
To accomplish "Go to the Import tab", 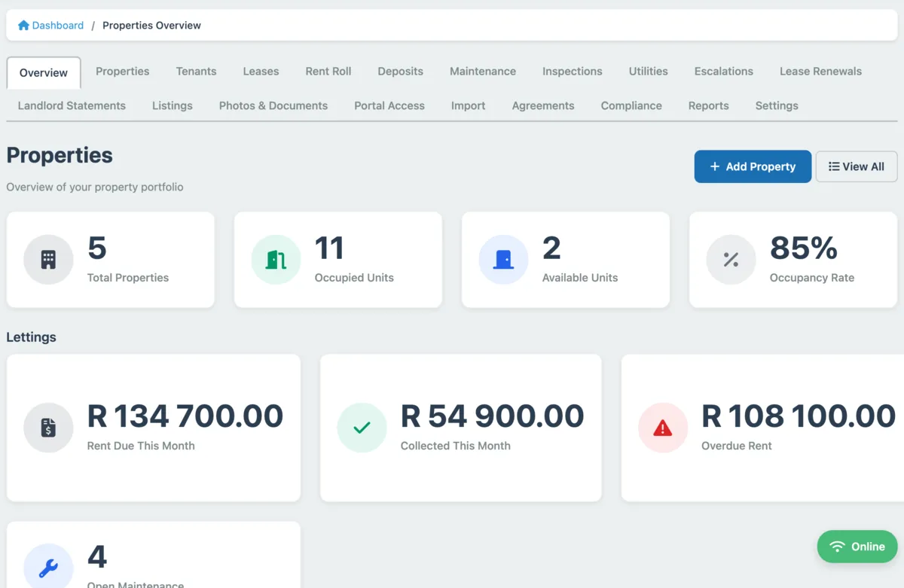I will [x=469, y=106].
